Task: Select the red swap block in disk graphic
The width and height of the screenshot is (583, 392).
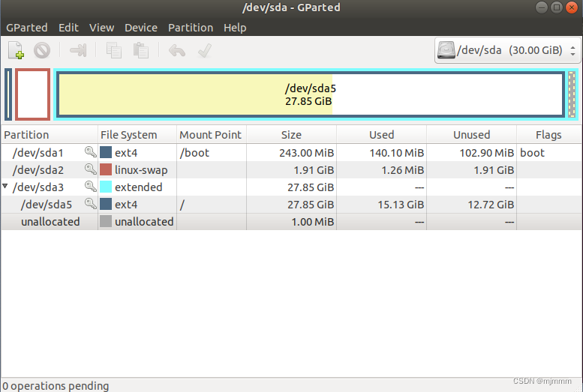Action: click(x=33, y=94)
